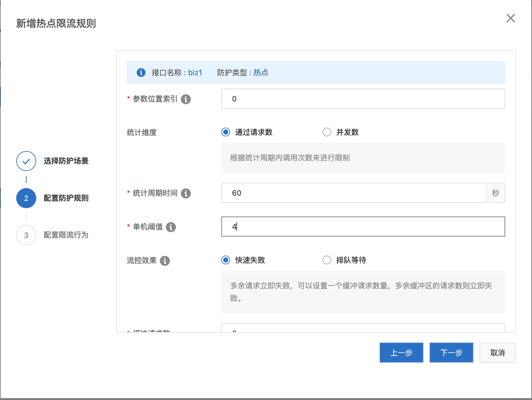Image resolution: width=532 pixels, height=400 pixels.
Task: Select 并发数 radio option
Action: (x=327, y=132)
